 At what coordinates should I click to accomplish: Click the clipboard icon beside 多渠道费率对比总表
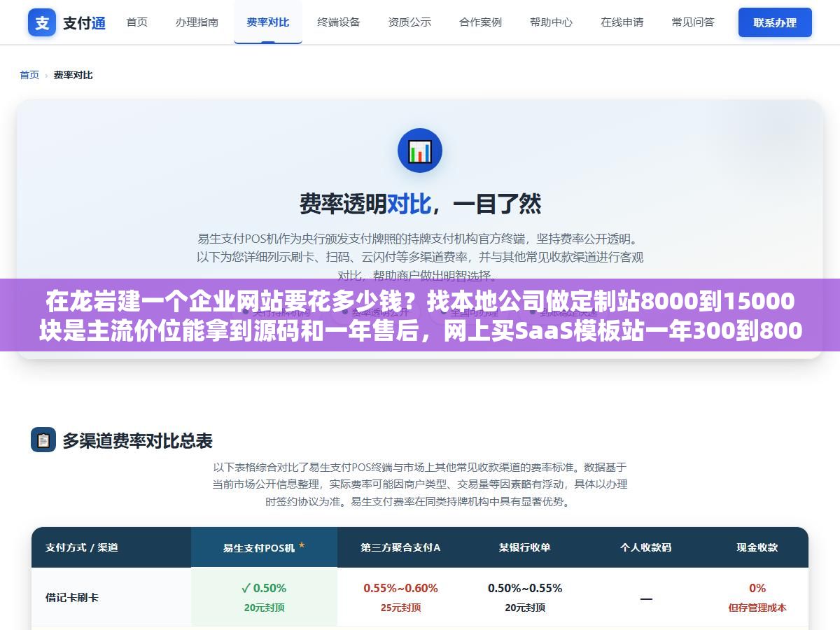43,440
